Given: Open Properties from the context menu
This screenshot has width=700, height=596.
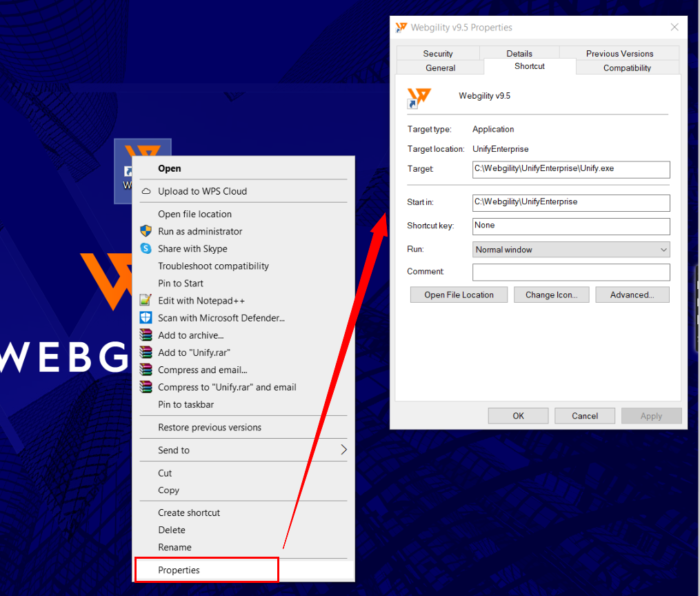Looking at the screenshot, I should [x=243, y=570].
